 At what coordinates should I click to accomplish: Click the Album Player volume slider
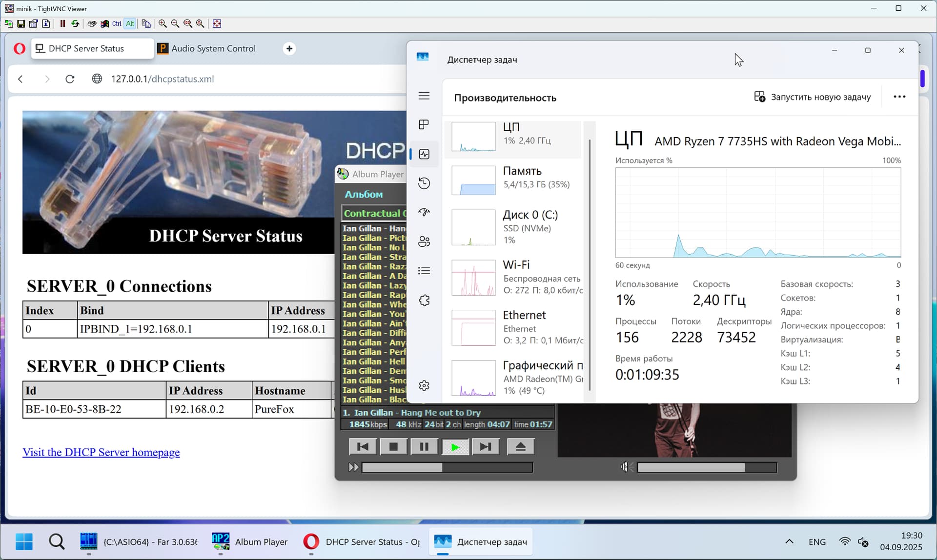[706, 467]
